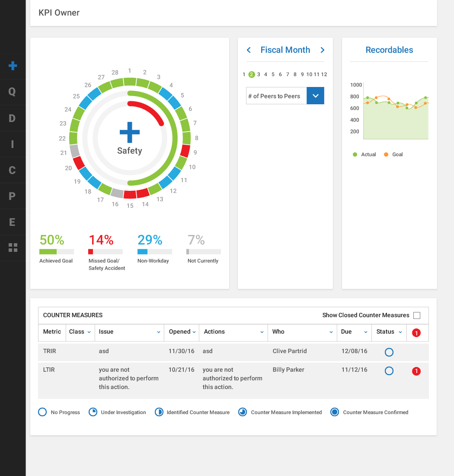Click the status circle for TRIR row
The width and height of the screenshot is (454, 476).
click(389, 352)
